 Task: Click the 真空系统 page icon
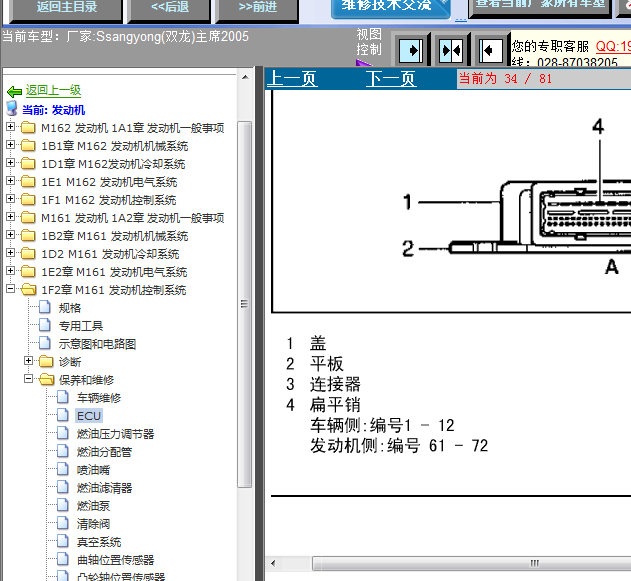[63, 541]
